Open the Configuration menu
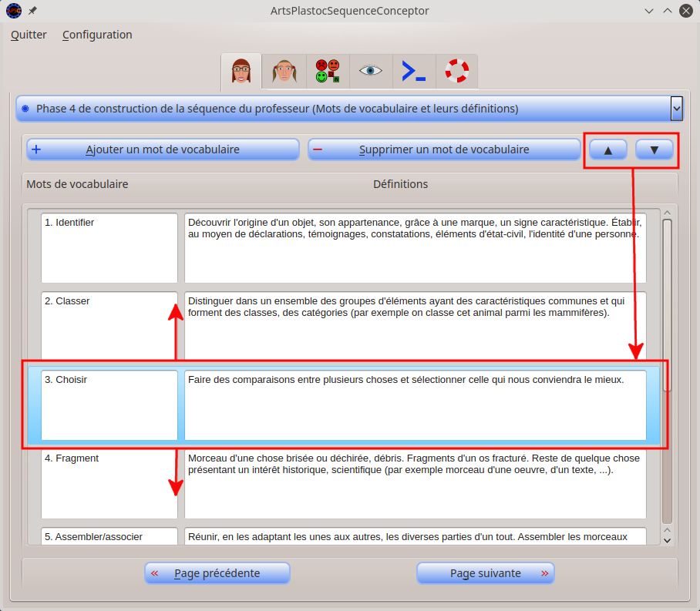The height and width of the screenshot is (611, 700). pyautogui.click(x=97, y=35)
